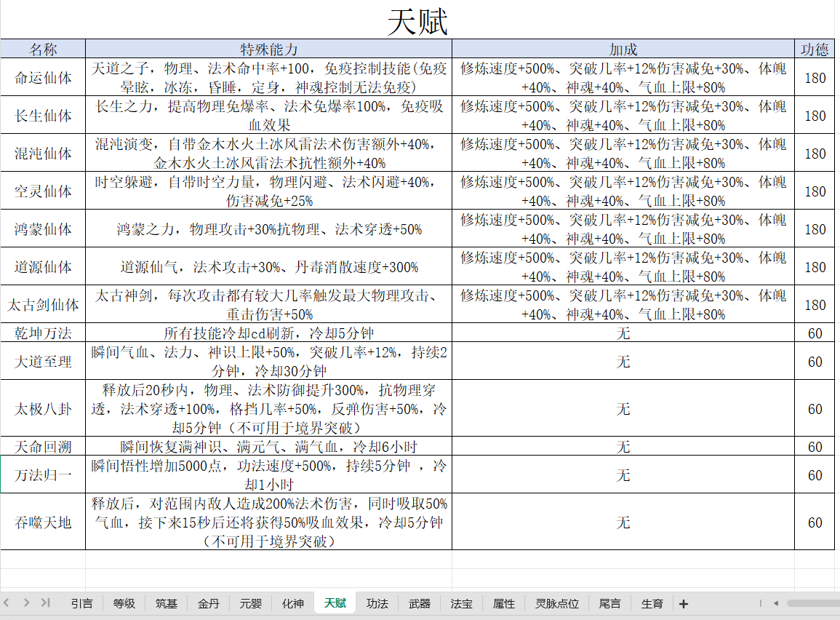The width and height of the screenshot is (840, 620).
Task: Click the previous sheet navigation arrow
Action: pos(7,603)
